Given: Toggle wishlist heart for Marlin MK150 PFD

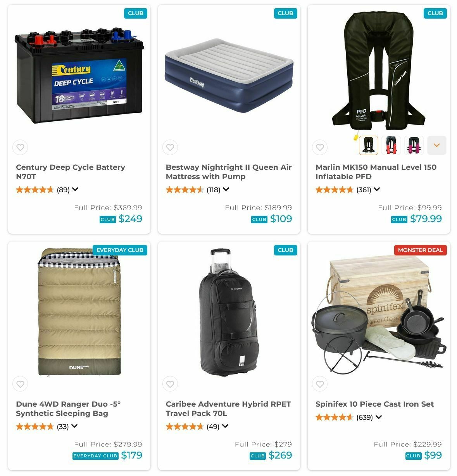Looking at the screenshot, I should tap(320, 147).
